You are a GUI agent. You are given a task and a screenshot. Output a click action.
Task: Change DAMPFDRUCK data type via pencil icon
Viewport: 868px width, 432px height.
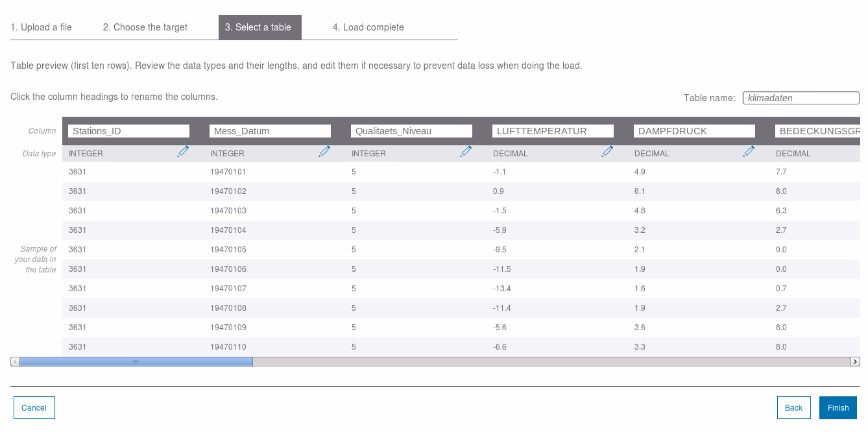tap(749, 152)
